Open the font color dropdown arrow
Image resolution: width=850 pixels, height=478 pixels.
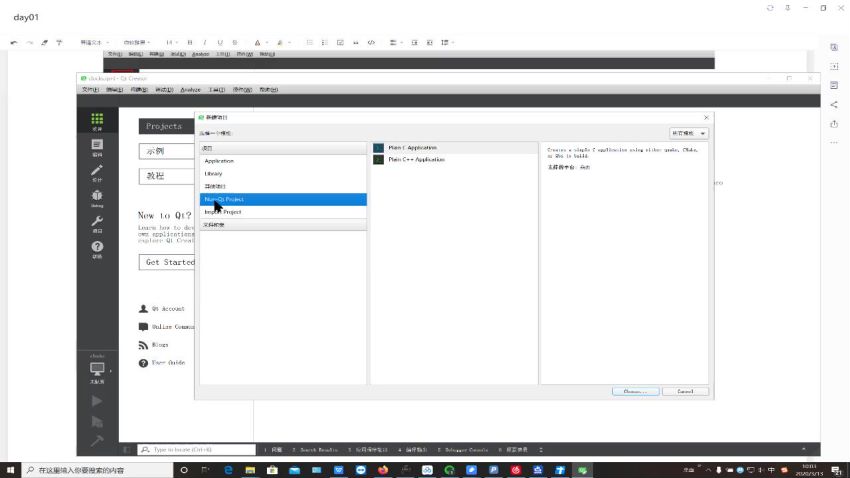click(266, 42)
